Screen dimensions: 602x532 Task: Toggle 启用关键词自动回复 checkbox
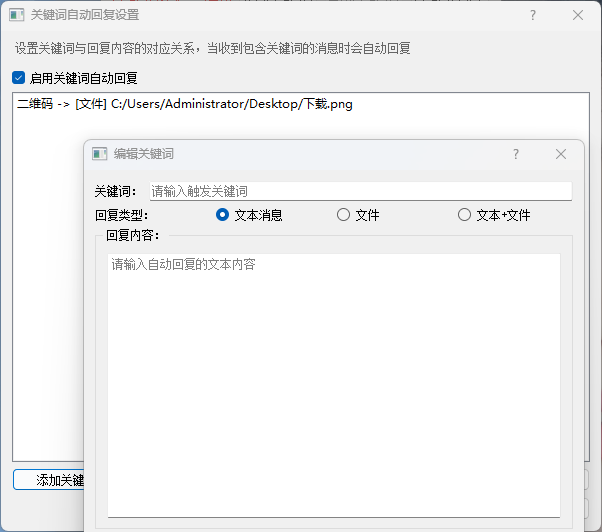click(x=19, y=78)
